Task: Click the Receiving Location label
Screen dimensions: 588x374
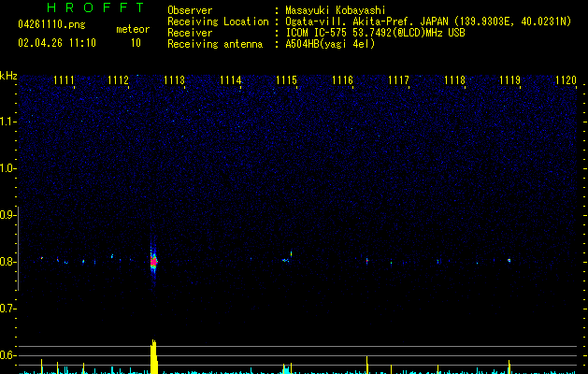Action: 218,22
